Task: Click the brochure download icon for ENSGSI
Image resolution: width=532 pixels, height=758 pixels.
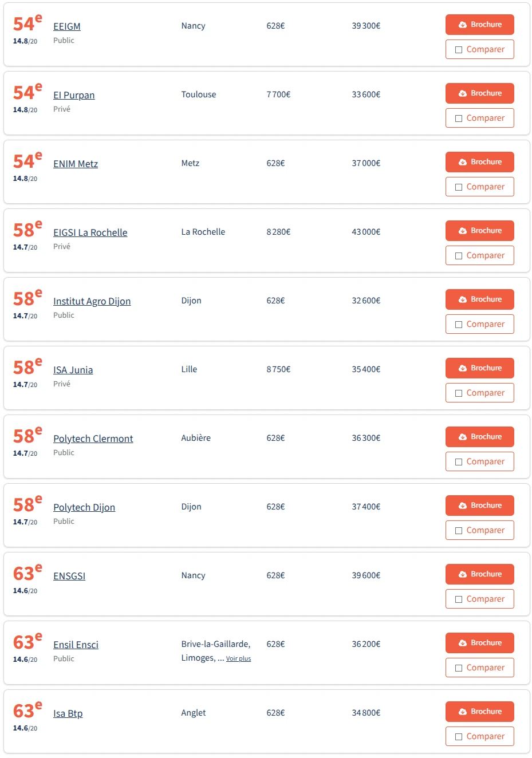Action: 463,574
